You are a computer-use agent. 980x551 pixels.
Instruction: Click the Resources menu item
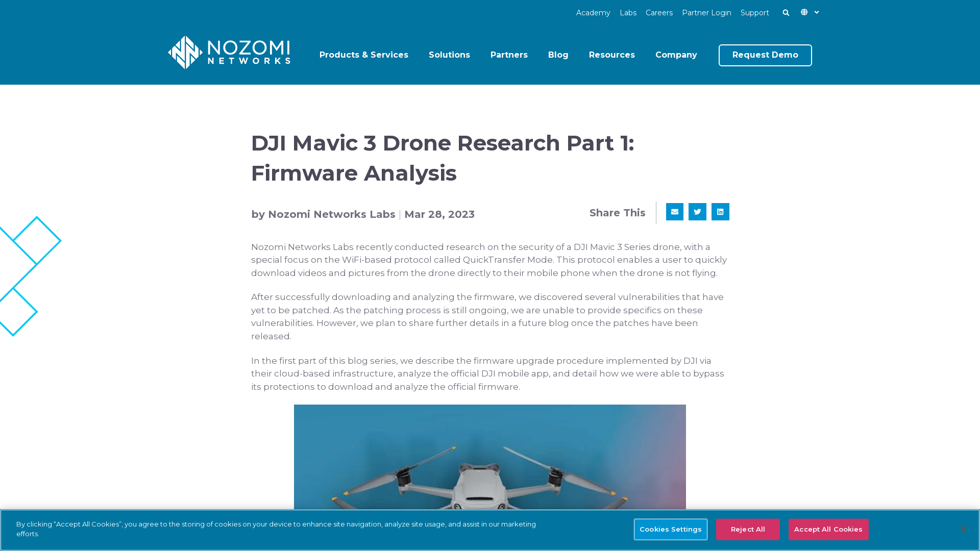(x=612, y=55)
